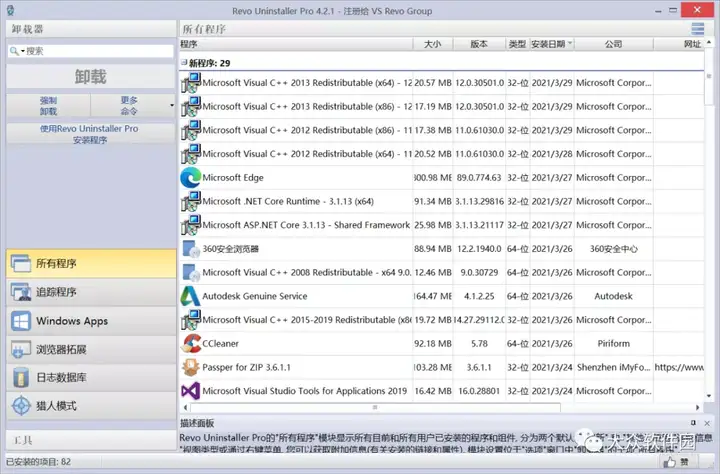Click 使用Revo Uninstaller Pro 安装程序 button
This screenshot has height=474, width=720.
pos(91,134)
